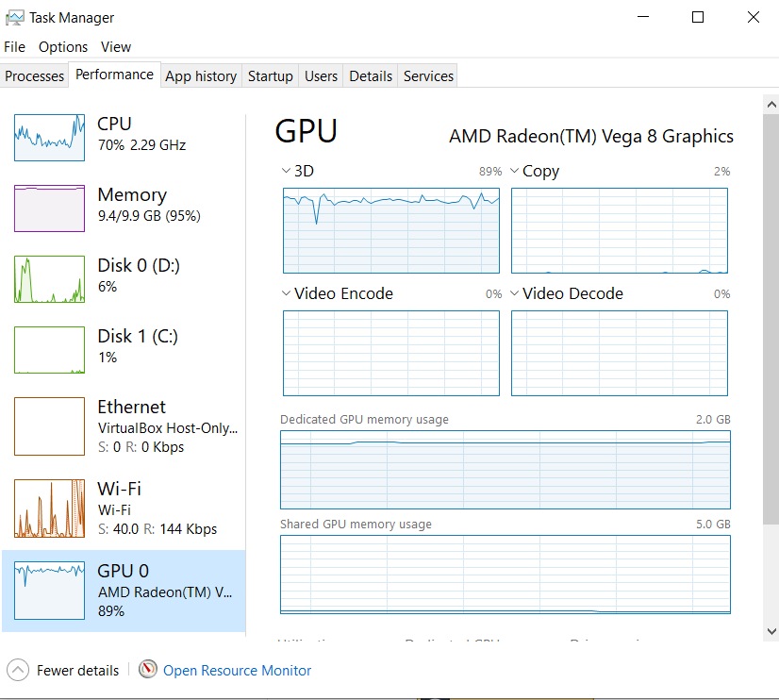Open Resource Monitor link
The height and width of the screenshot is (700, 779).
click(x=237, y=670)
